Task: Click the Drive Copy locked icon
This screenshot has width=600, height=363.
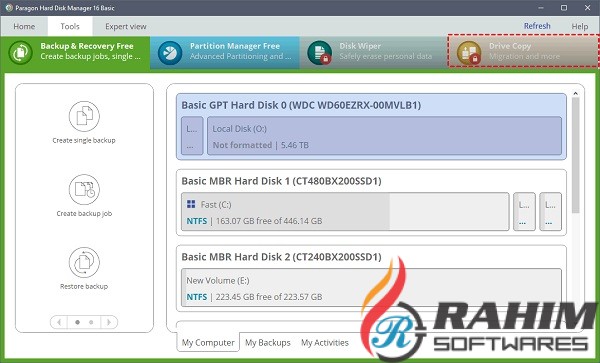Action: tap(469, 52)
